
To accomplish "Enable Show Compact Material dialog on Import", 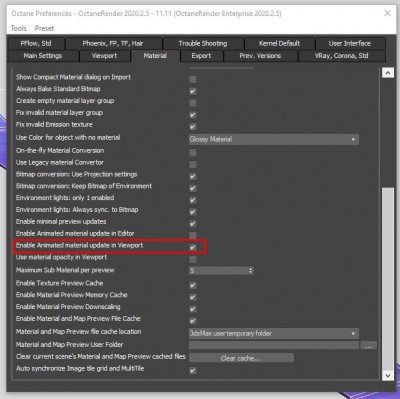I will coord(193,79).
